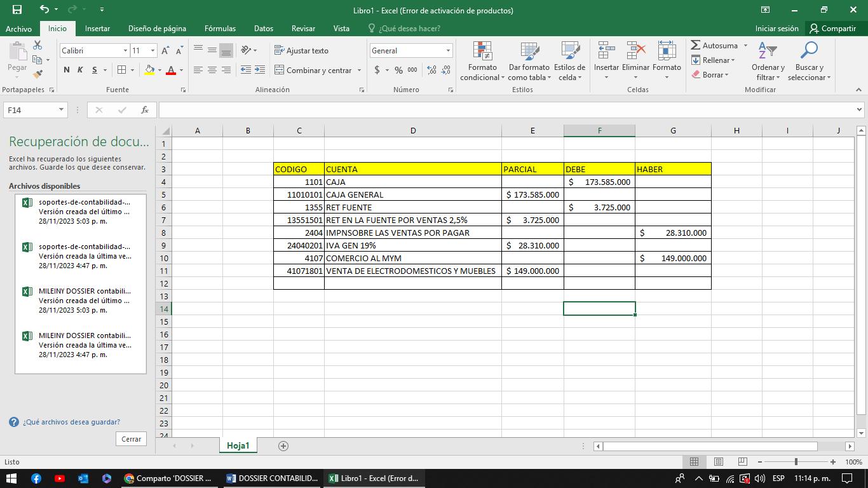This screenshot has width=868, height=488.
Task: Open Cell Styles (Estilos de celda)
Action: pos(569,61)
